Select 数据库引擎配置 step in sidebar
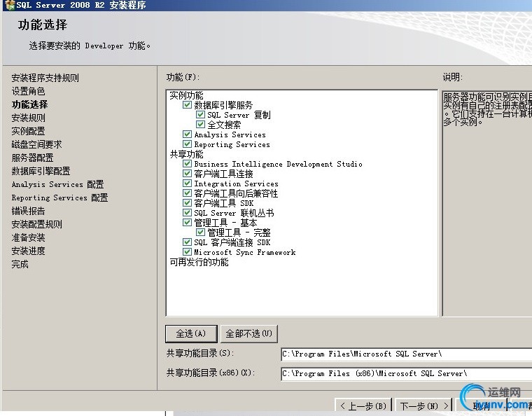 [41, 171]
